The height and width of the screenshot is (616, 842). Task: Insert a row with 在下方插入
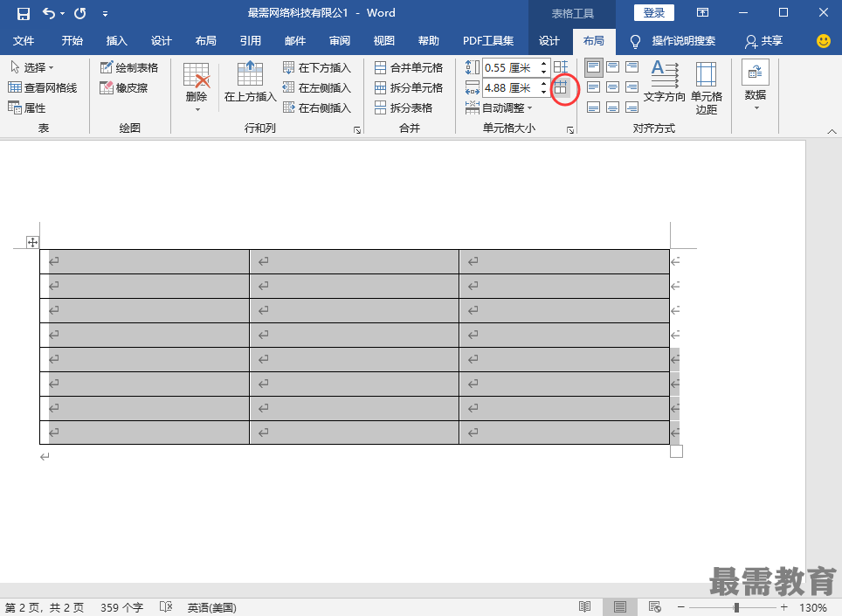[316, 67]
